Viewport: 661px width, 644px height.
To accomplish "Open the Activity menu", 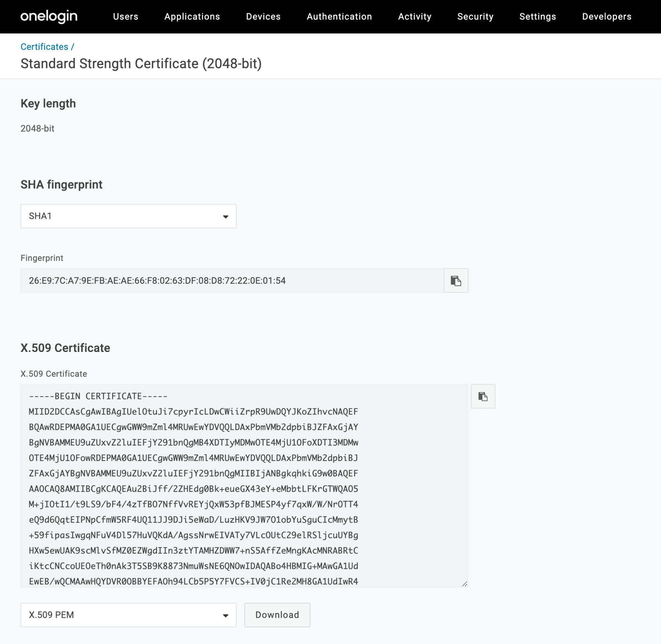I will (x=415, y=17).
